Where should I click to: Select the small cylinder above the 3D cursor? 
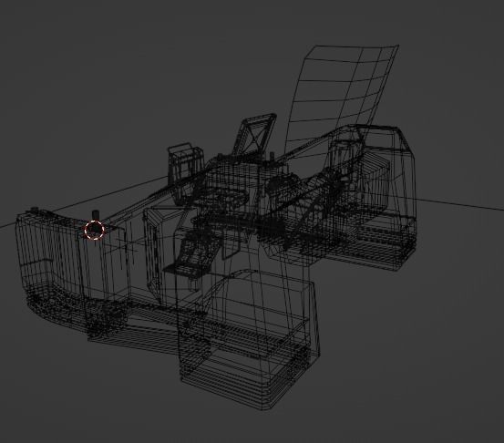(96, 215)
